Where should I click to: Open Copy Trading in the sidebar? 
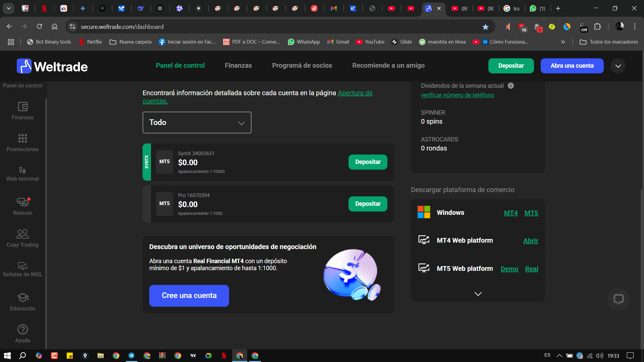(22, 238)
